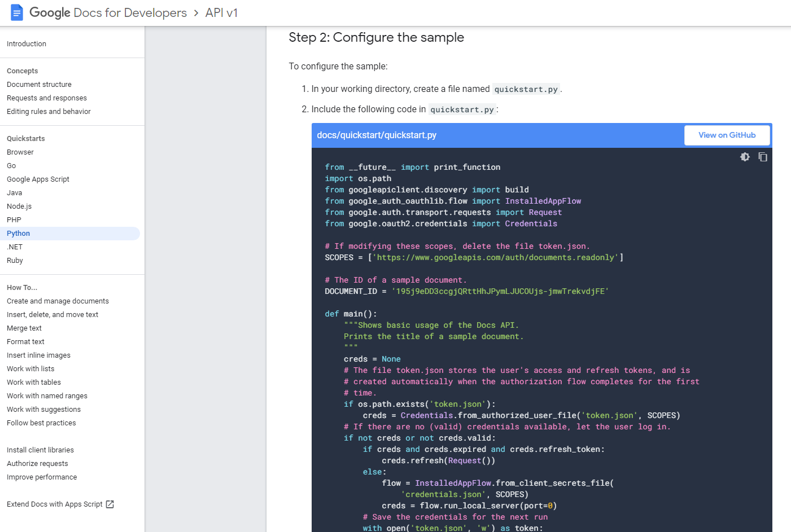Click the Concepts section heading
The height and width of the screenshot is (532, 791).
point(23,71)
